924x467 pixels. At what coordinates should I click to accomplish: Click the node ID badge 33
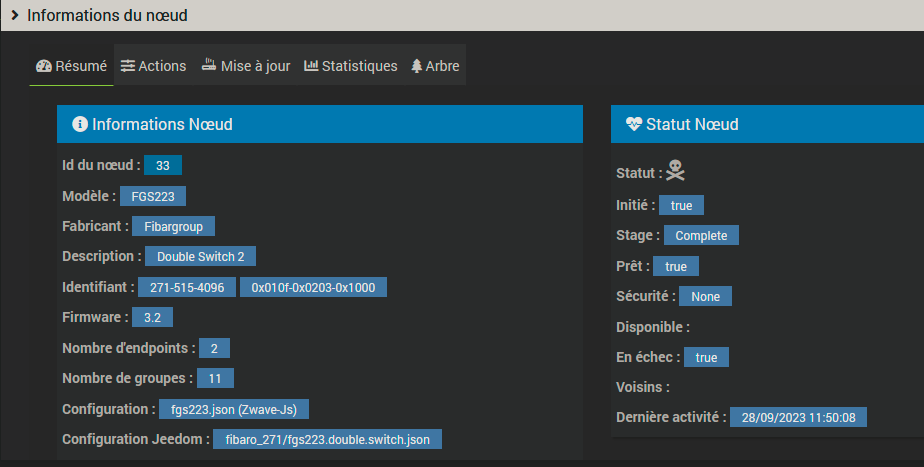(162, 166)
